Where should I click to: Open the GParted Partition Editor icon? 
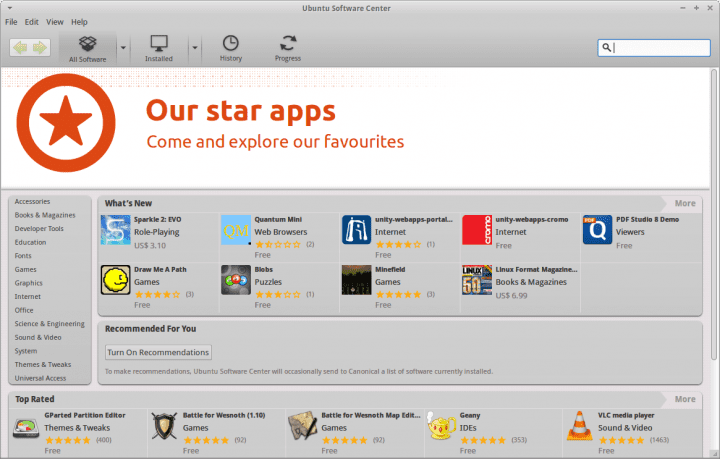pyautogui.click(x=26, y=427)
